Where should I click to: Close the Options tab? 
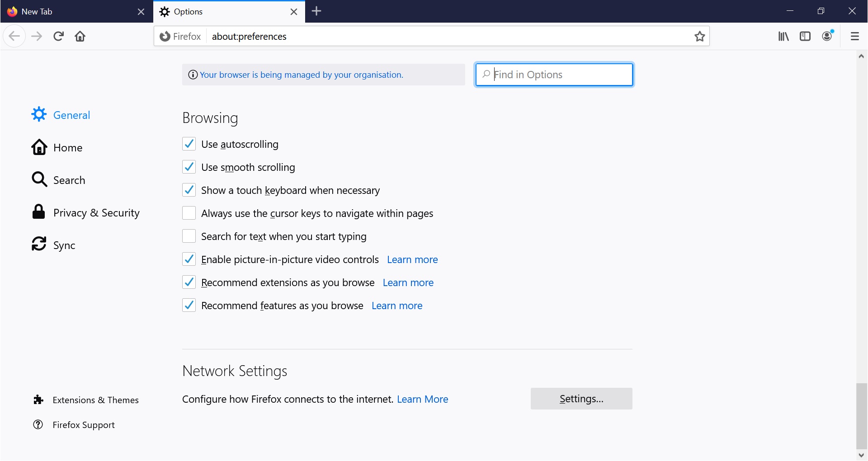(294, 12)
